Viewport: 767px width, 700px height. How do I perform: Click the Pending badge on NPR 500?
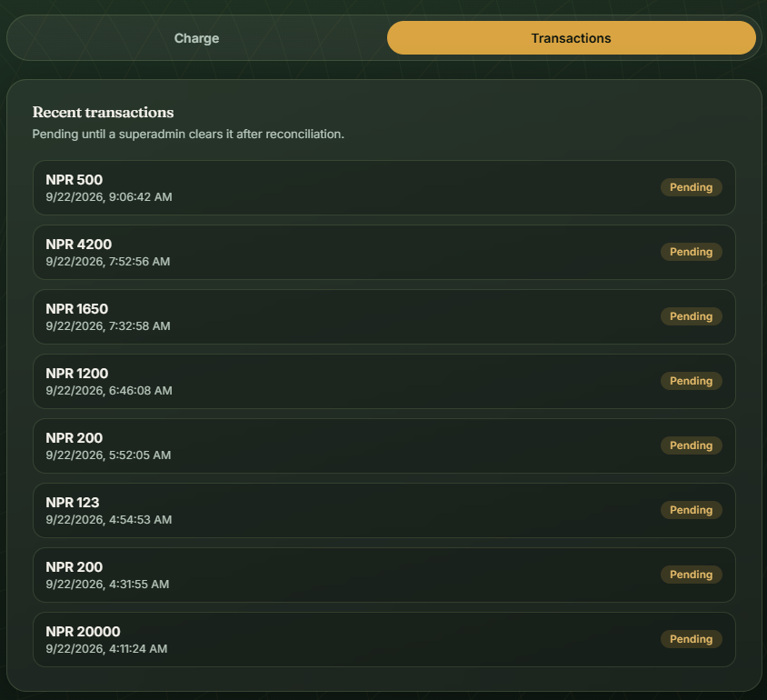tap(691, 187)
